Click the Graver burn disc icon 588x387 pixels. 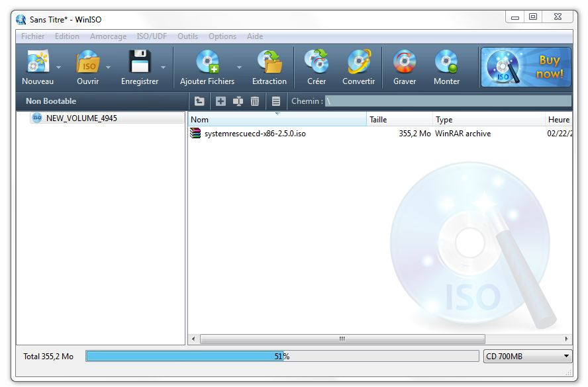405,63
